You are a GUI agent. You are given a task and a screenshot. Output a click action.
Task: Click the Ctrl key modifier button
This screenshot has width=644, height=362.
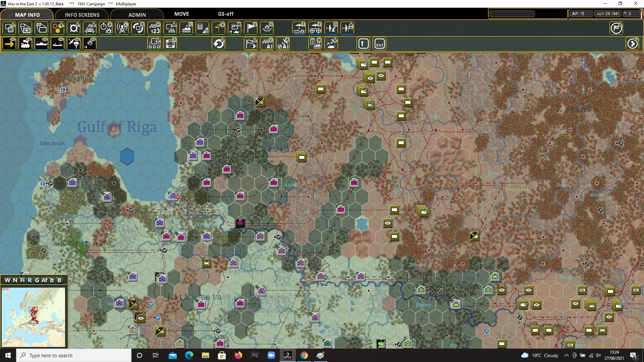point(379,44)
